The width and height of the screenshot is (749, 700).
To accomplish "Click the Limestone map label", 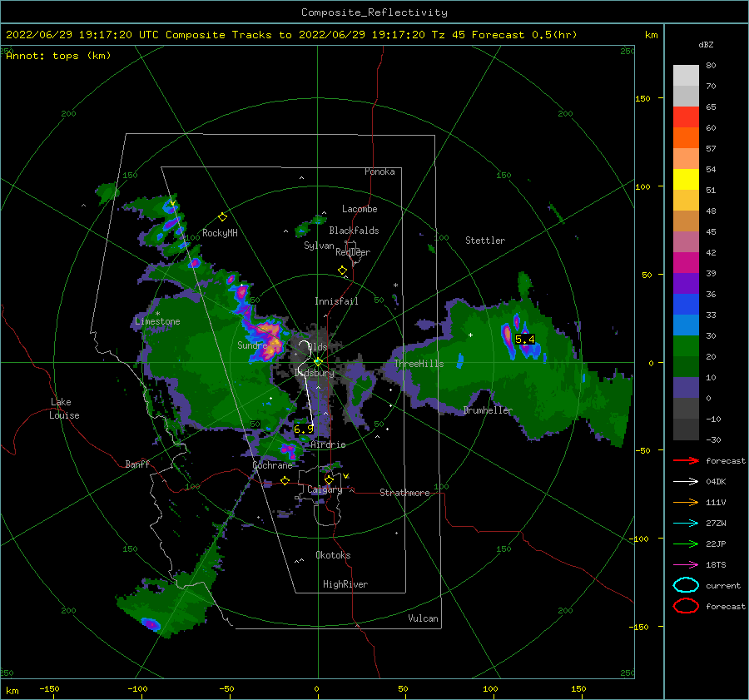I will [x=157, y=321].
